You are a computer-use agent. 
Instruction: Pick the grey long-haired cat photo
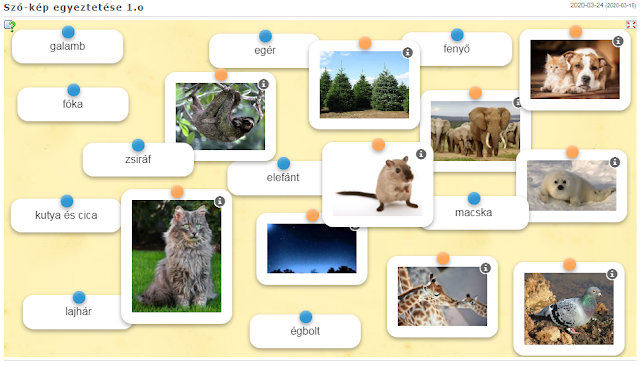point(176,256)
